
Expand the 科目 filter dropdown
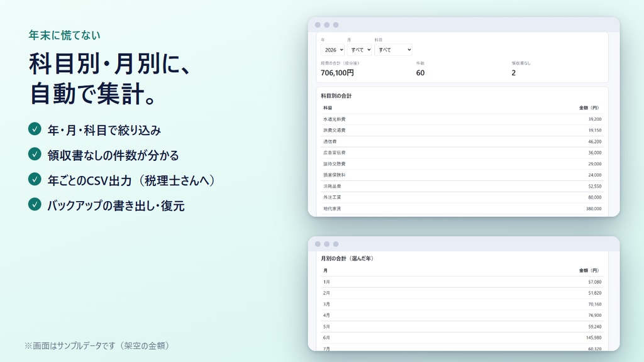(393, 50)
